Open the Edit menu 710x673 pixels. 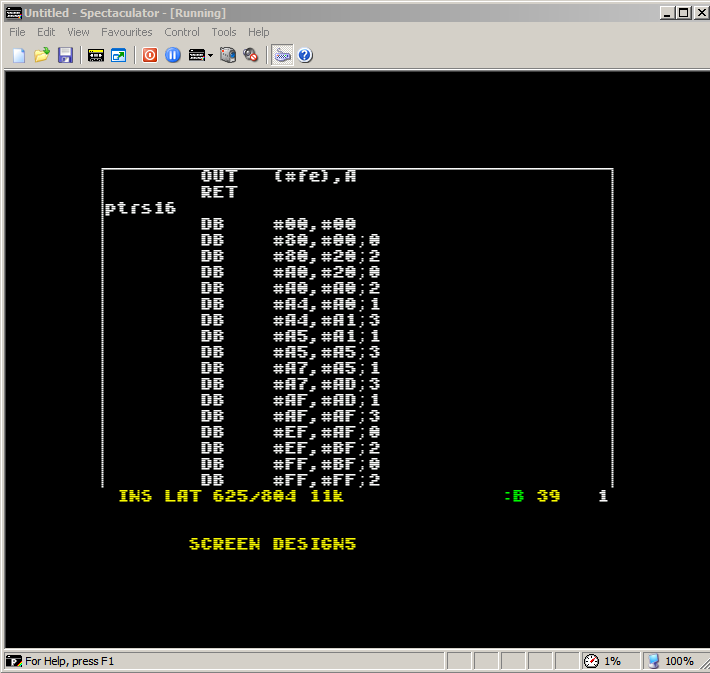[x=46, y=32]
